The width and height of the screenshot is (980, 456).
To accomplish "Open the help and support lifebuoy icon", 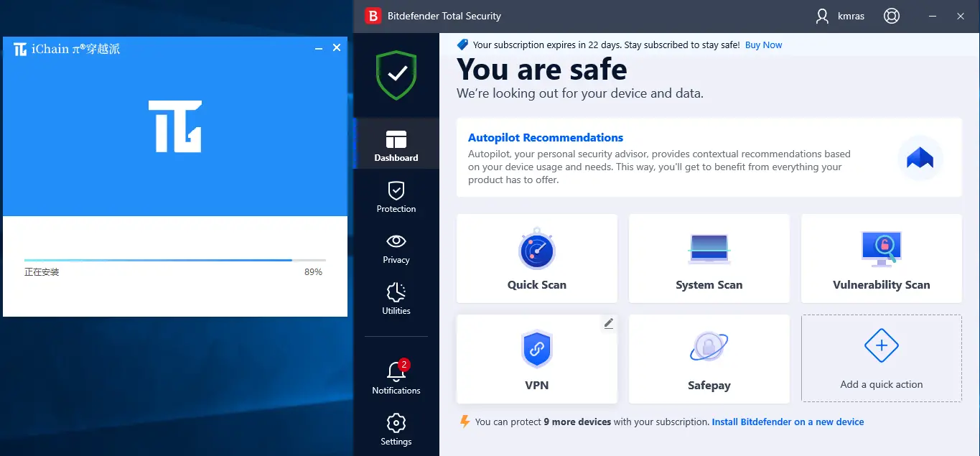I will tap(892, 16).
